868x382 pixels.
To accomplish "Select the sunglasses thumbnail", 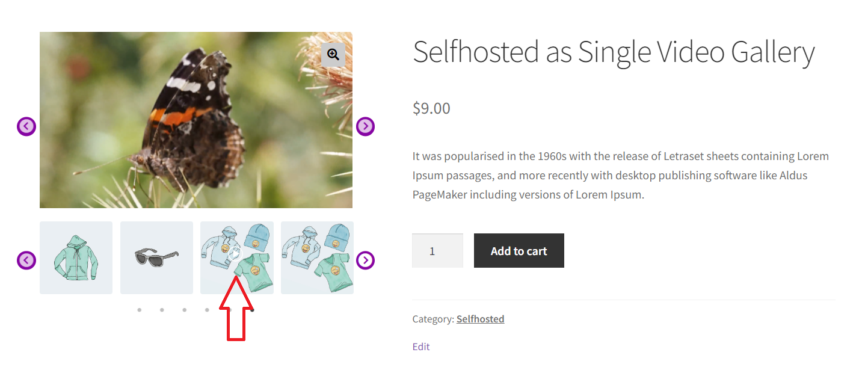I will (x=156, y=257).
